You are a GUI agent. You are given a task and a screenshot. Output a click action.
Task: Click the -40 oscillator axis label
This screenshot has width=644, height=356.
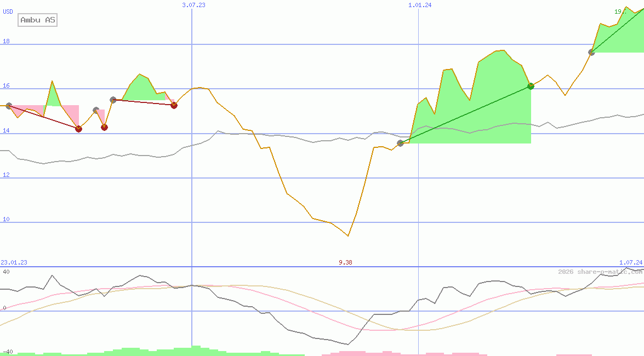8,352
